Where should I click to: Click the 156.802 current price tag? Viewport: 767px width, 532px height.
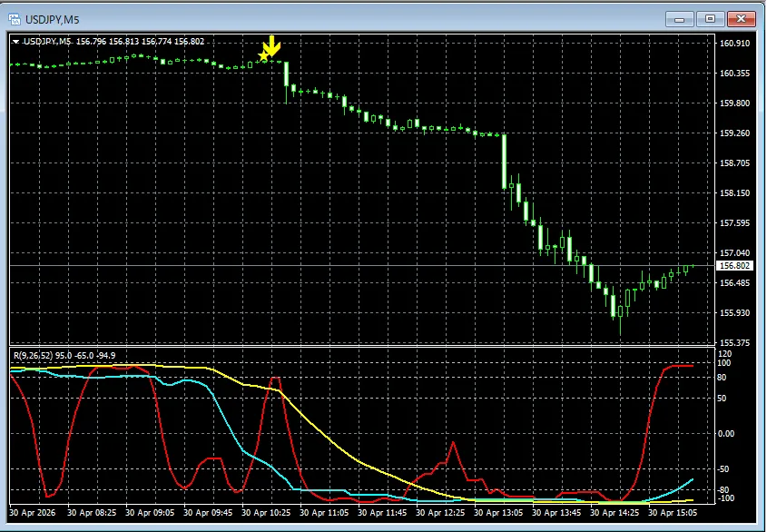pyautogui.click(x=734, y=266)
